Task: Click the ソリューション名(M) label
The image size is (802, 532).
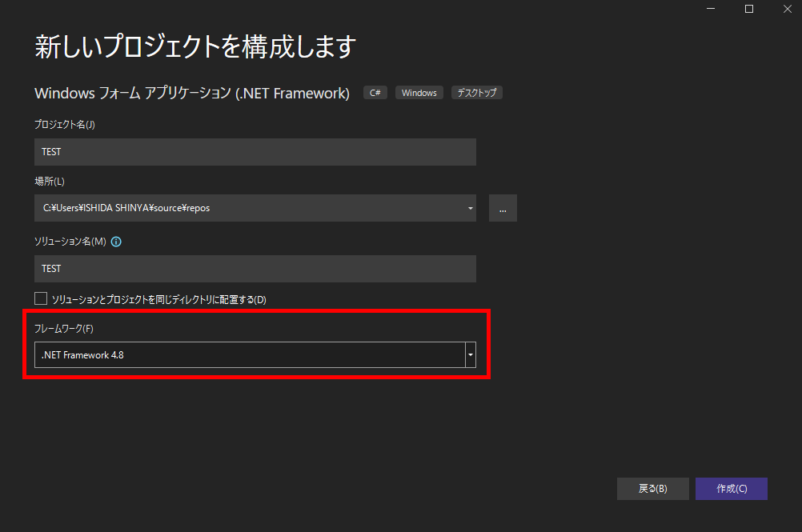Action: 70,242
